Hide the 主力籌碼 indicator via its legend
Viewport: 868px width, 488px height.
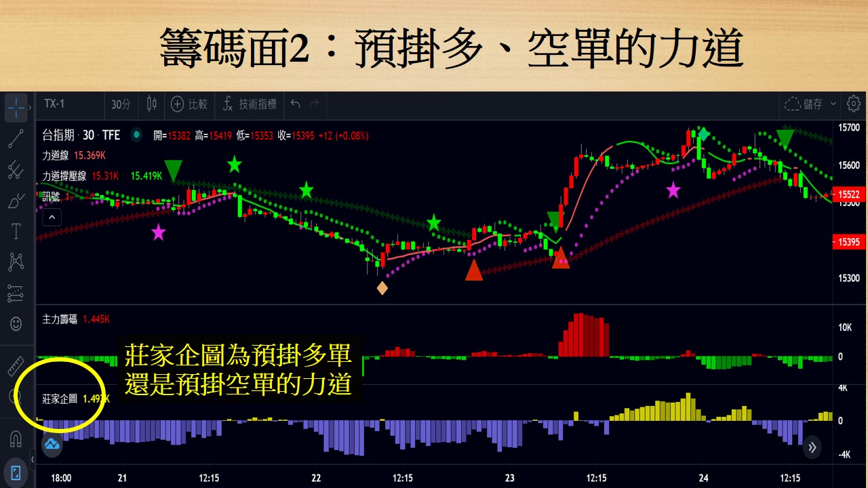point(61,319)
